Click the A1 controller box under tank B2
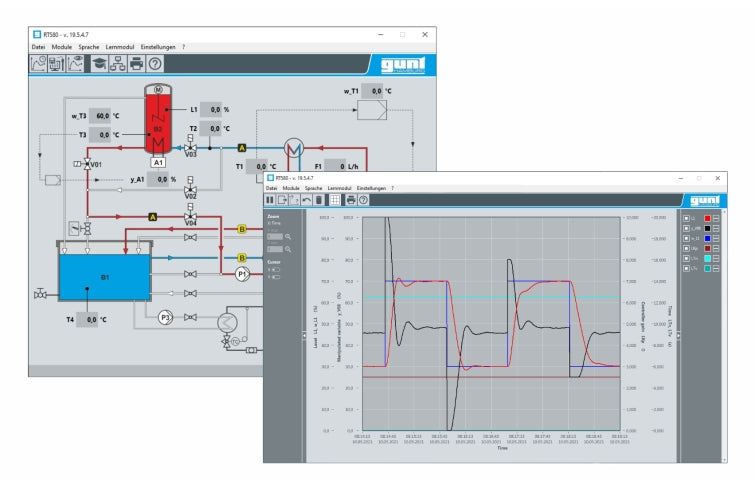This screenshot has width=755, height=488. click(x=157, y=161)
